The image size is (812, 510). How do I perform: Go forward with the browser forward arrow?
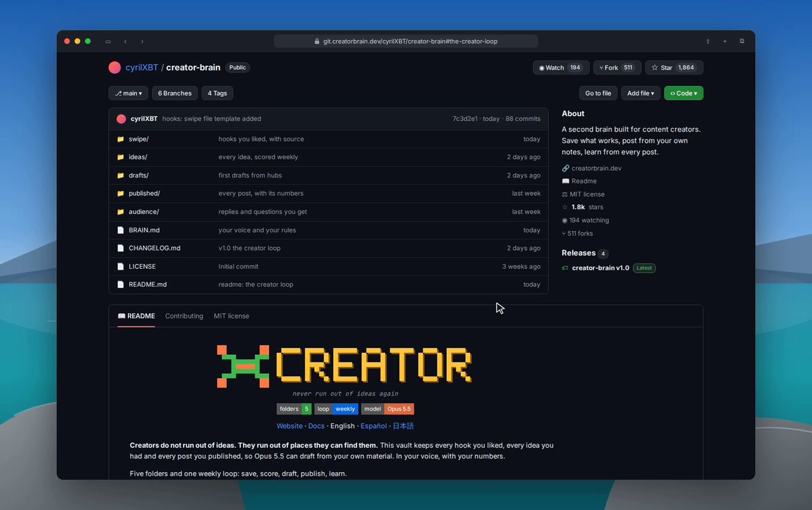tap(142, 41)
